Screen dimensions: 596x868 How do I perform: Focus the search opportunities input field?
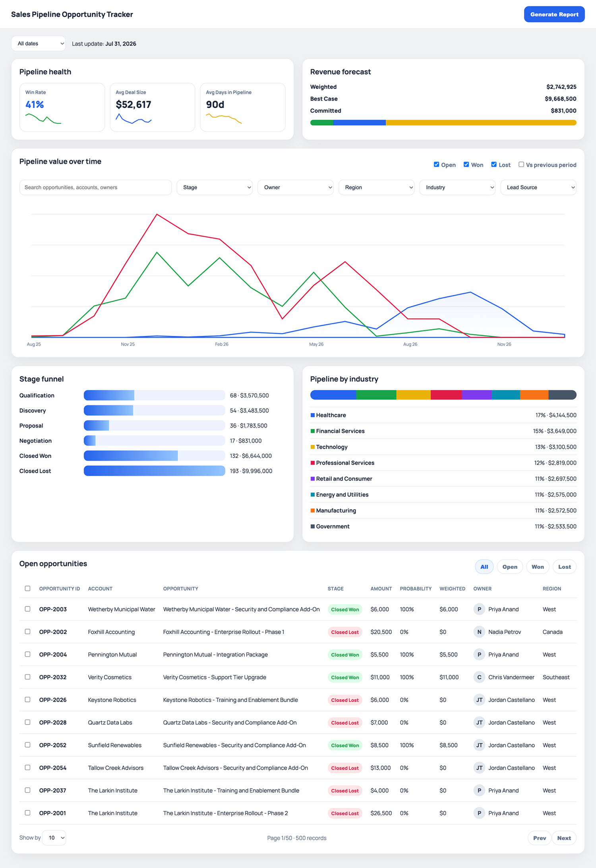95,188
